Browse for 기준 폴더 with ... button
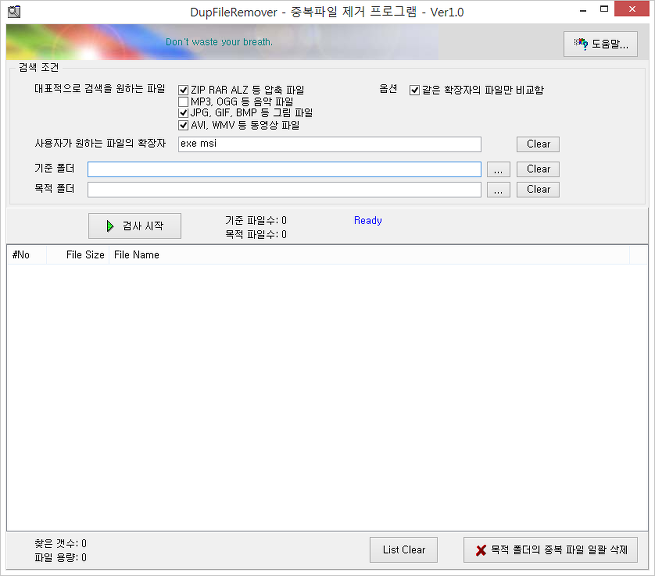 pos(498,170)
